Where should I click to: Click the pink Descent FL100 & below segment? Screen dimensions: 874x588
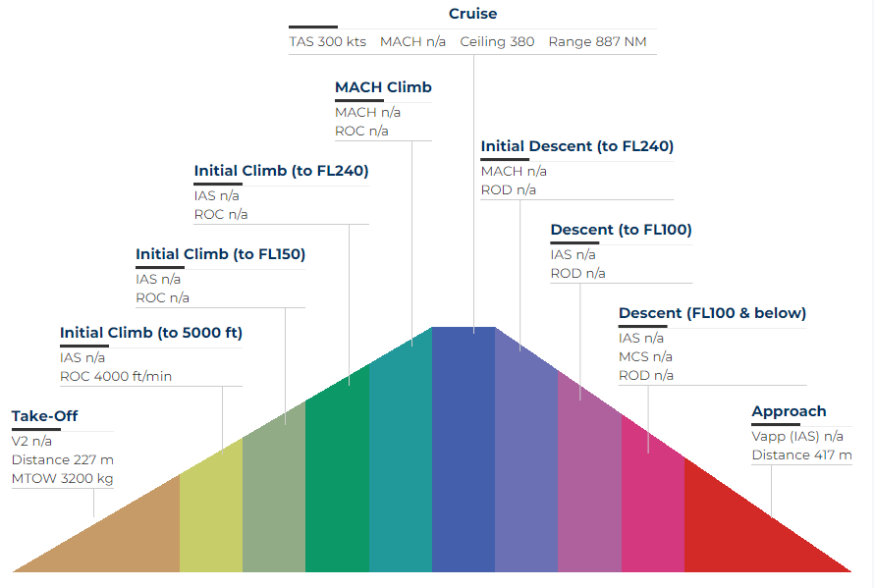(x=652, y=501)
